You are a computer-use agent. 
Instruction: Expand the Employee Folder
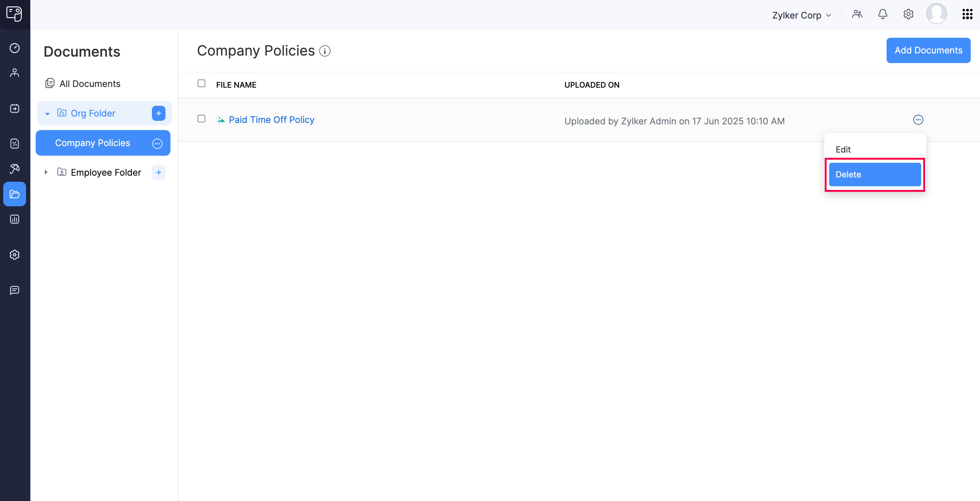pos(46,172)
